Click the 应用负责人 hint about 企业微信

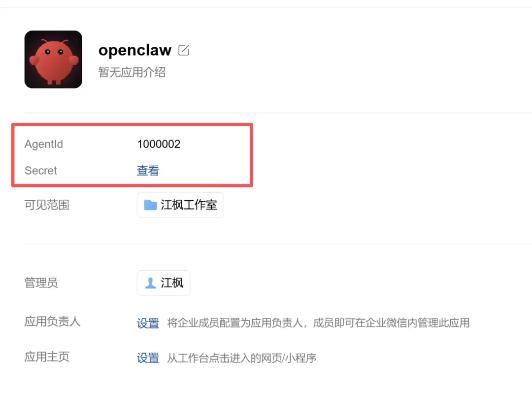pyautogui.click(x=318, y=323)
